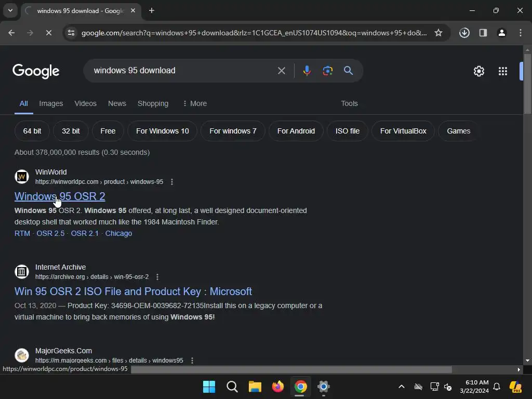
Task: Start a voice search with microphone
Action: click(x=307, y=71)
